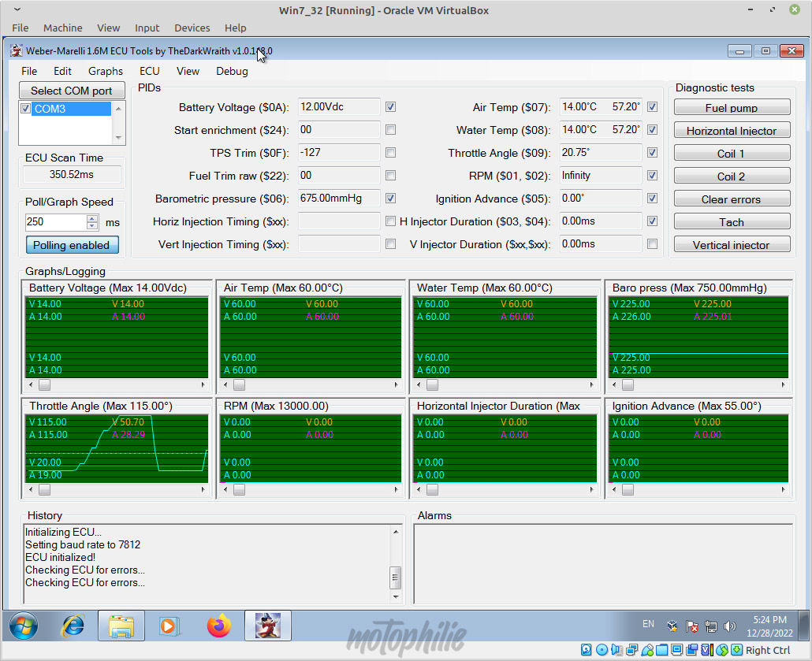Click the Tach test button
Viewport: 812px width, 661px height.
[732, 222]
